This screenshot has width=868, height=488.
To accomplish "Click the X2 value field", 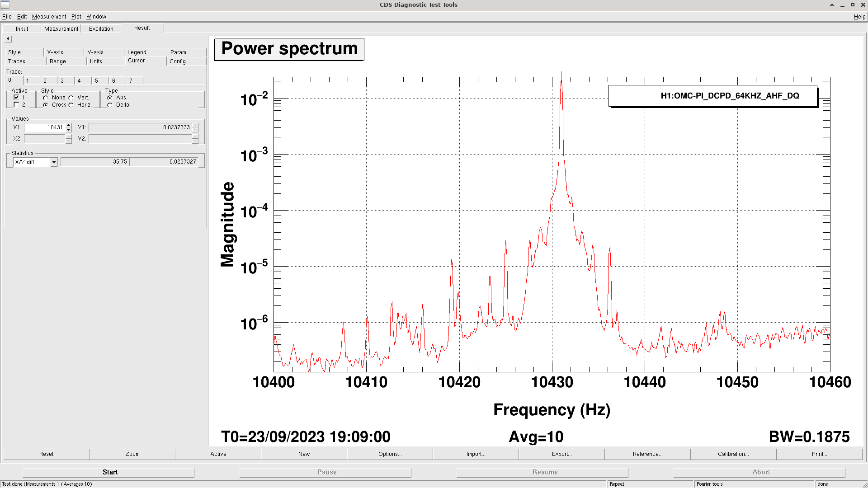I will coord(45,139).
